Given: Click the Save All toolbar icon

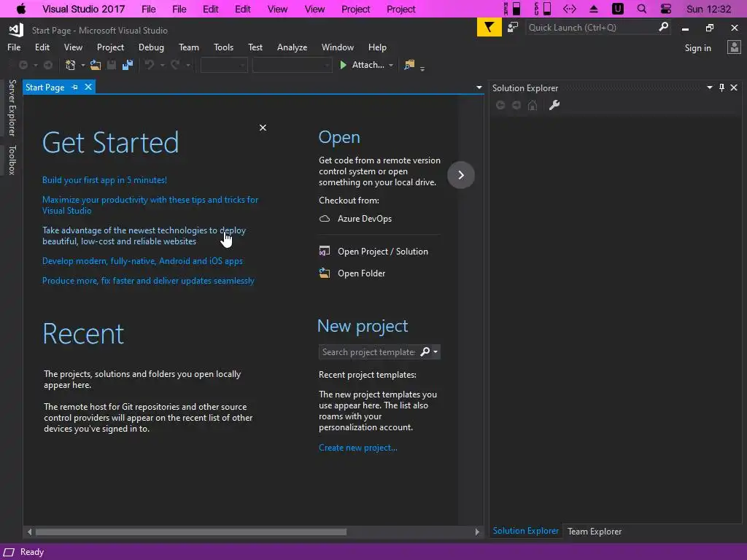Looking at the screenshot, I should [128, 65].
